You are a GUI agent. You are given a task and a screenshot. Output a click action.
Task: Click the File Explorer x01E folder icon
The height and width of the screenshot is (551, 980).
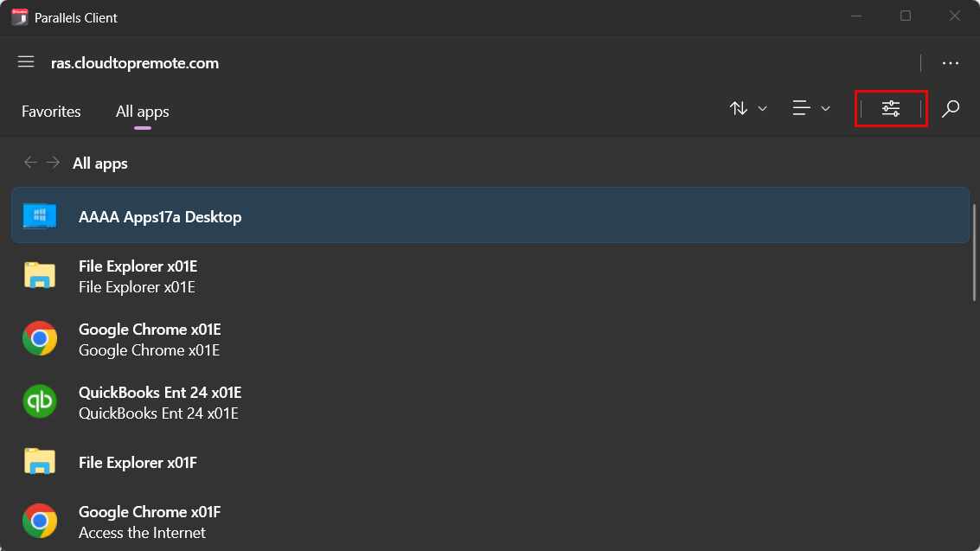[40, 276]
